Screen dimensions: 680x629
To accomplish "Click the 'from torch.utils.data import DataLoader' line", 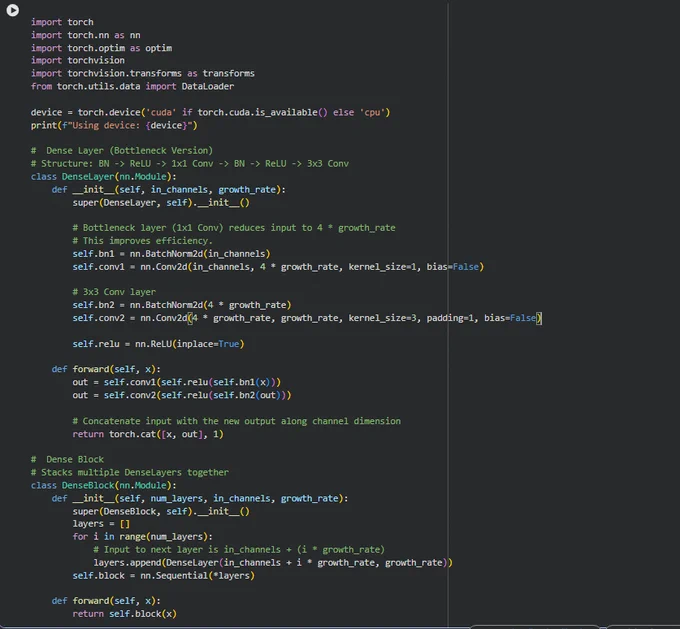I will [132, 86].
